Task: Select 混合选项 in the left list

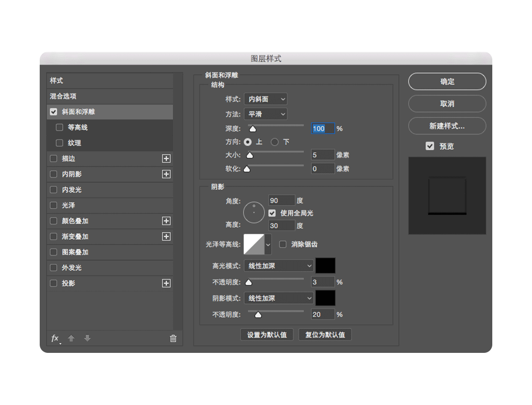Action: pyautogui.click(x=110, y=96)
